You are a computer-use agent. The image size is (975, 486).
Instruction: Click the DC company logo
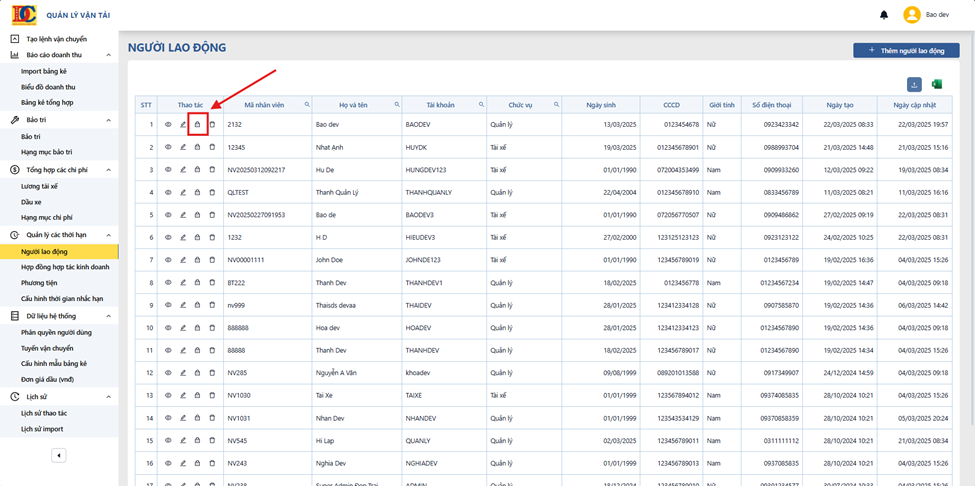click(x=24, y=14)
